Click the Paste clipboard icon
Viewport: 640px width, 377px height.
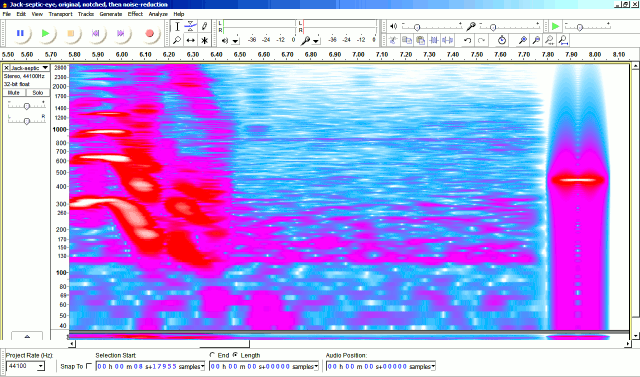(x=420, y=40)
